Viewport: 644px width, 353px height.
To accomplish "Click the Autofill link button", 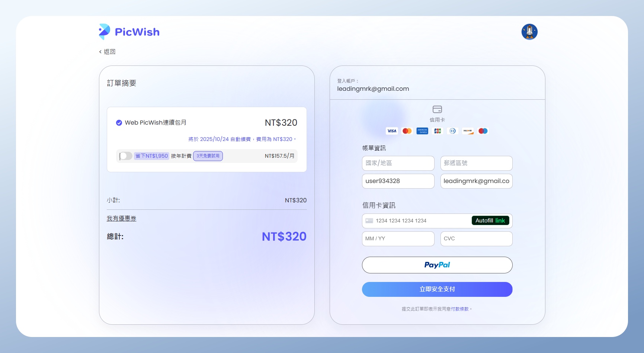I will tap(490, 221).
